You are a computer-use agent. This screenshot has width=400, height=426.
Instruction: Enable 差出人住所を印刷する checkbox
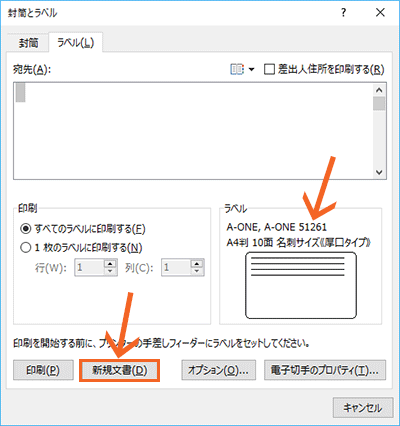(x=269, y=69)
